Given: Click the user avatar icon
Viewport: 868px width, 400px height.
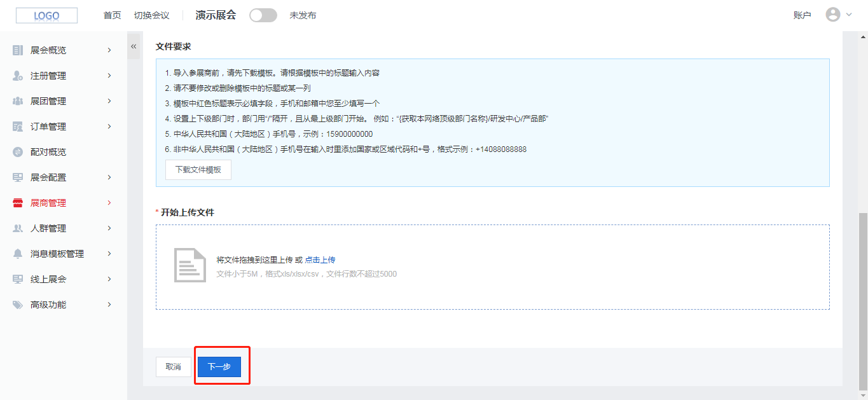Looking at the screenshot, I should (833, 15).
